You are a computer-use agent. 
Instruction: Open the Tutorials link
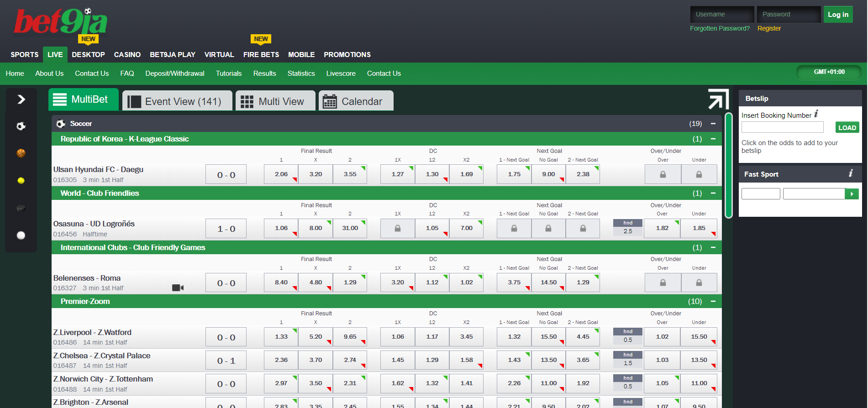[x=229, y=73]
